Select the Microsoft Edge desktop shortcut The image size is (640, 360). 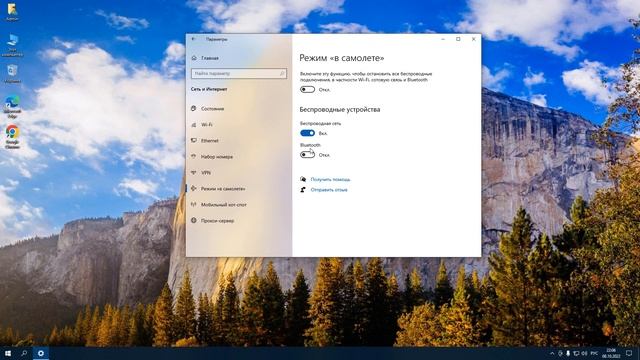[12, 107]
